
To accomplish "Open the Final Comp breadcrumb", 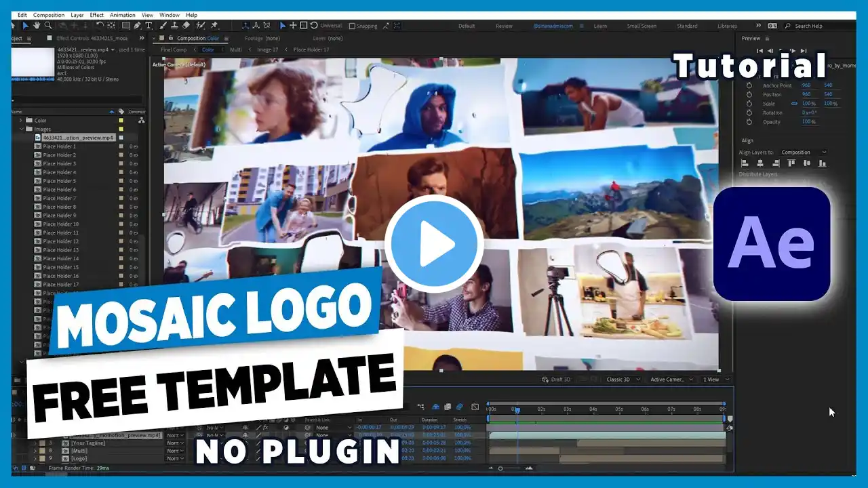I will (174, 49).
